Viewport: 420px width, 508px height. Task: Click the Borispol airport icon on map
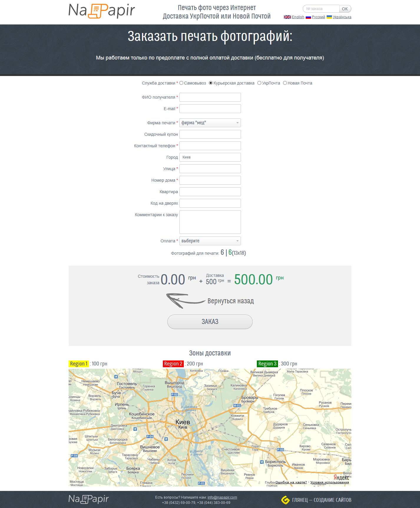[x=262, y=462]
